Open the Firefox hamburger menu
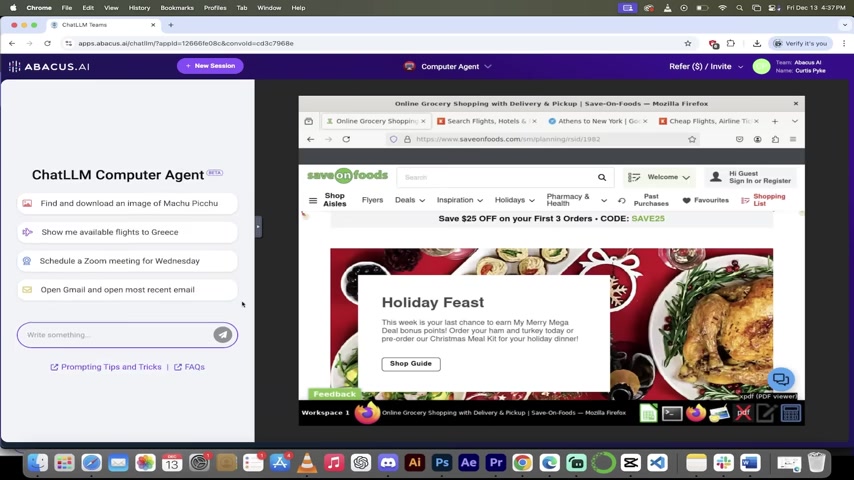 793,139
